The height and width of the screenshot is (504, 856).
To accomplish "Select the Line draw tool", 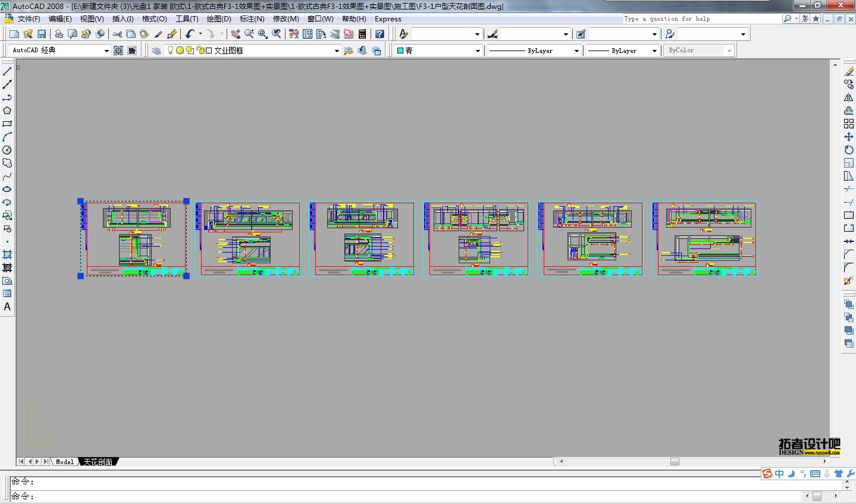I will (x=7, y=71).
